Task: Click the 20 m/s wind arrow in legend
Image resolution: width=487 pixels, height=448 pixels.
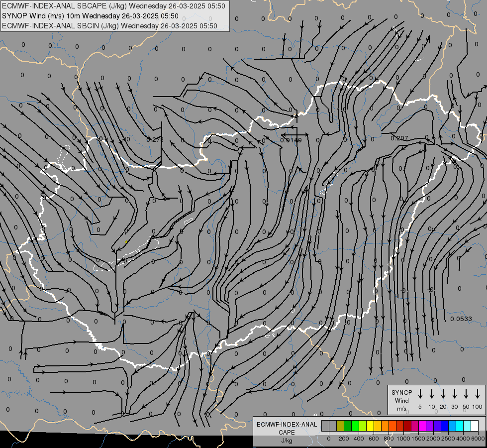Action: click(x=443, y=394)
